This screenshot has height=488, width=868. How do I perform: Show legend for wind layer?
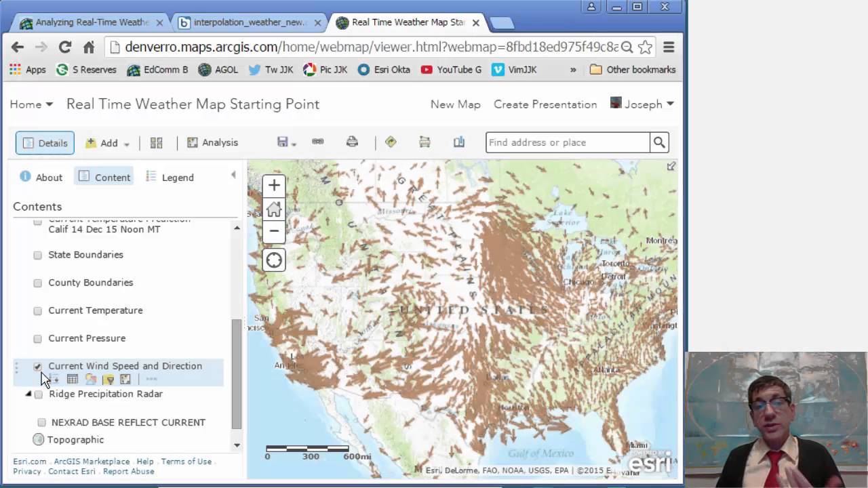[x=54, y=380]
